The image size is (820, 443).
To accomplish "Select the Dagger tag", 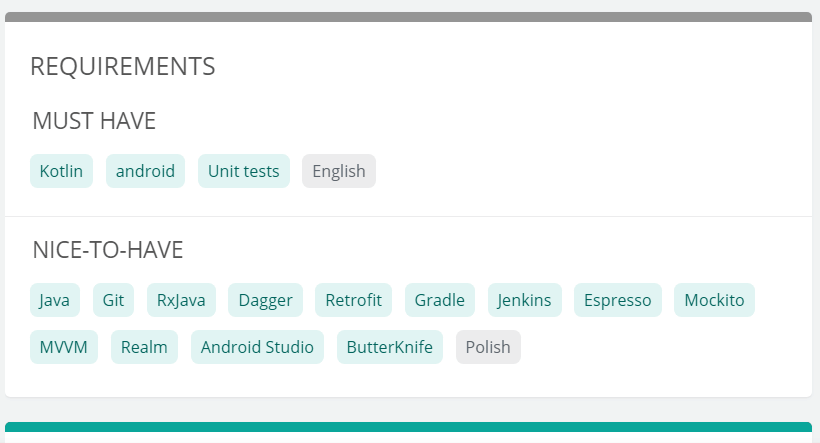I will click(x=265, y=300).
